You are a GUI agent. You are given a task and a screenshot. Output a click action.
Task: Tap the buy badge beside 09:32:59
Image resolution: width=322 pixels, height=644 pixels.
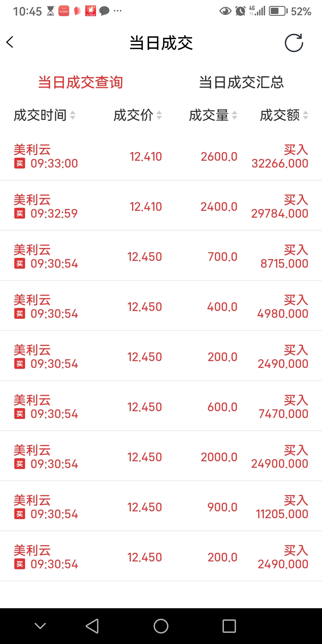pos(20,213)
